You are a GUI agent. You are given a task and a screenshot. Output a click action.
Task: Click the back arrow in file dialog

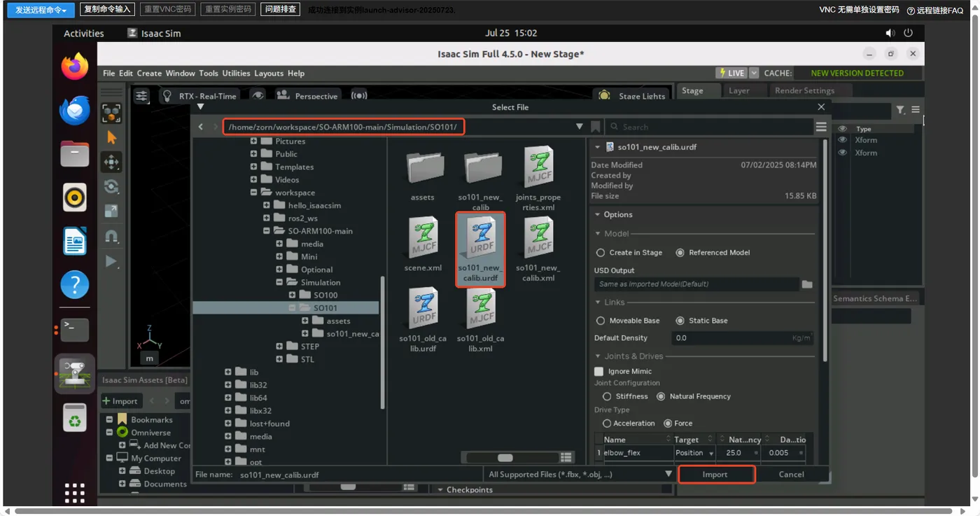click(201, 127)
